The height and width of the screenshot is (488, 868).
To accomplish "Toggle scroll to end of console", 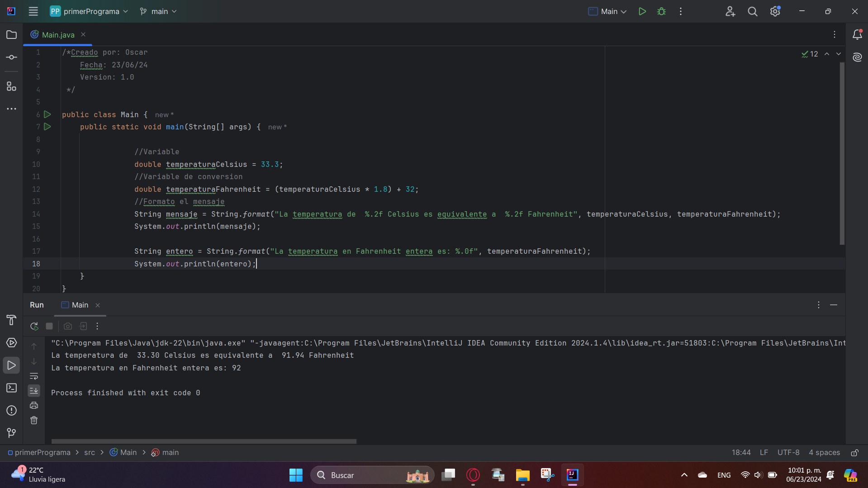I will click(x=34, y=391).
